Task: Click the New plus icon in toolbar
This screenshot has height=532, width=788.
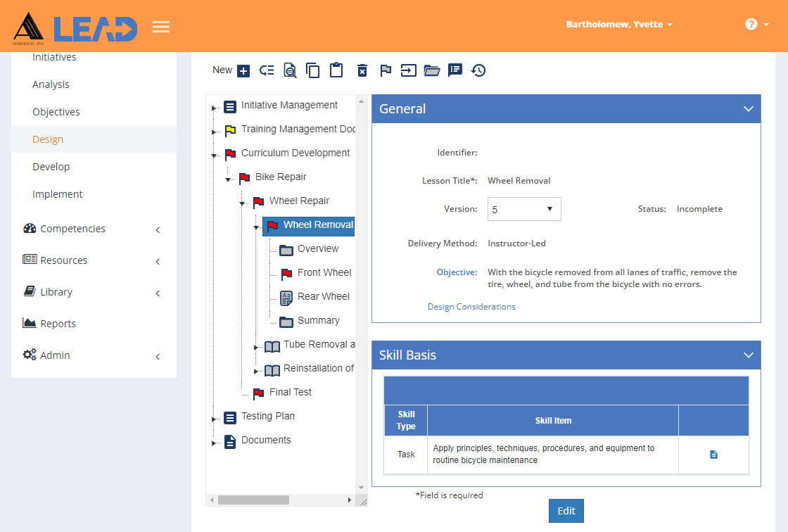Action: [x=243, y=70]
